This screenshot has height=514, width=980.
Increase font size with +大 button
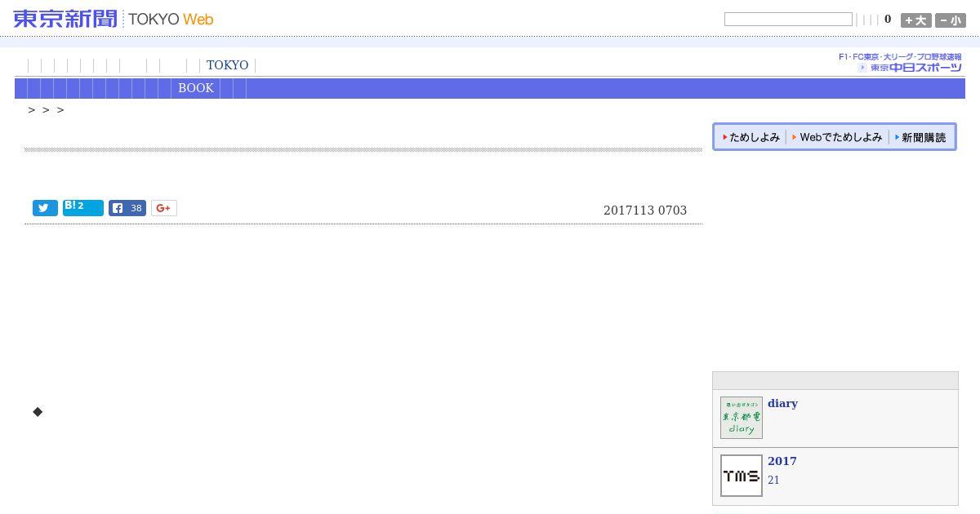(x=915, y=20)
